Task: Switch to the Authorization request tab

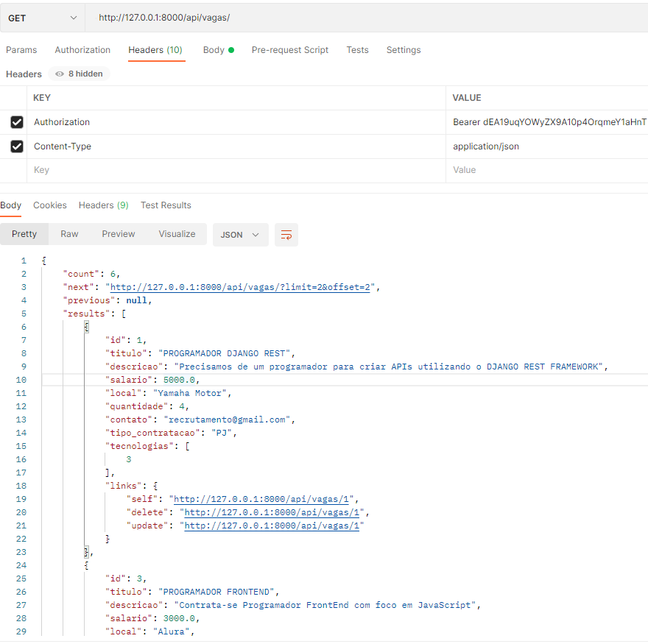Action: [x=82, y=50]
